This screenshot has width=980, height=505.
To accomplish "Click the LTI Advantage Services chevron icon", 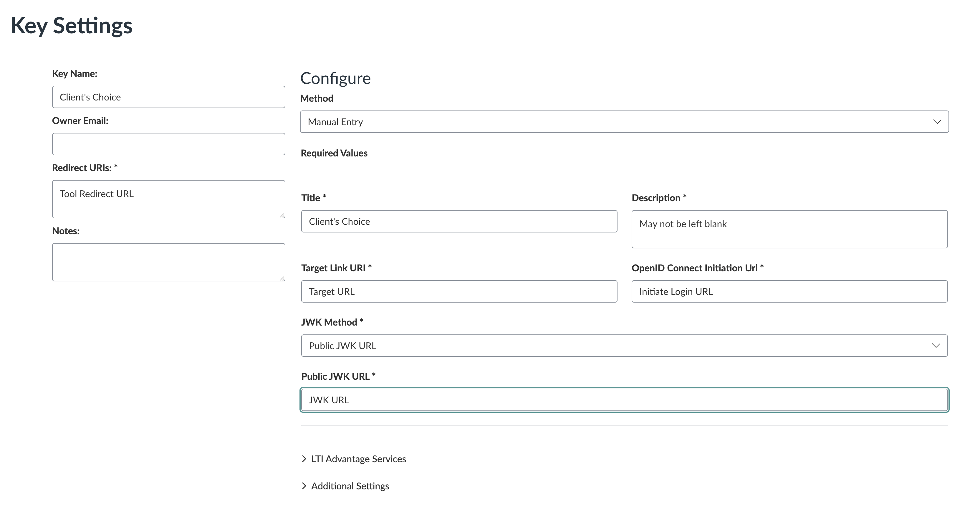I will pyautogui.click(x=304, y=459).
